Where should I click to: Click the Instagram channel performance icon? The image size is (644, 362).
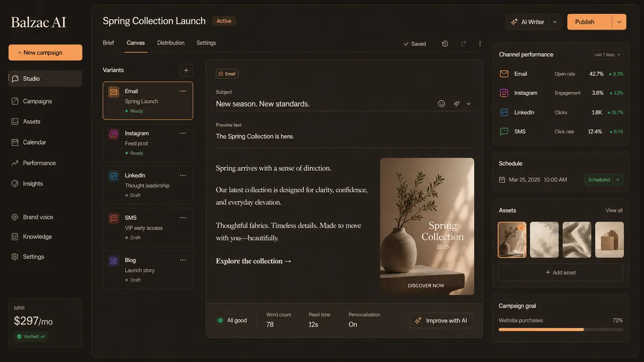[504, 93]
